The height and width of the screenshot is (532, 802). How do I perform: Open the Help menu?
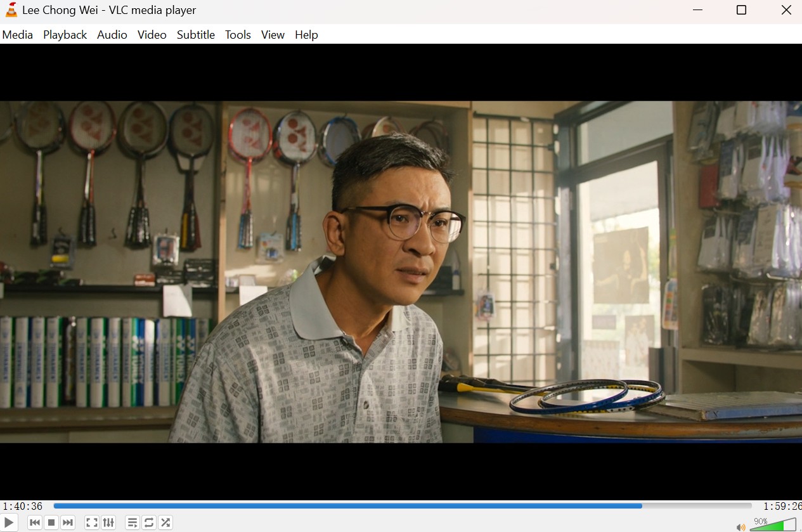(x=306, y=35)
